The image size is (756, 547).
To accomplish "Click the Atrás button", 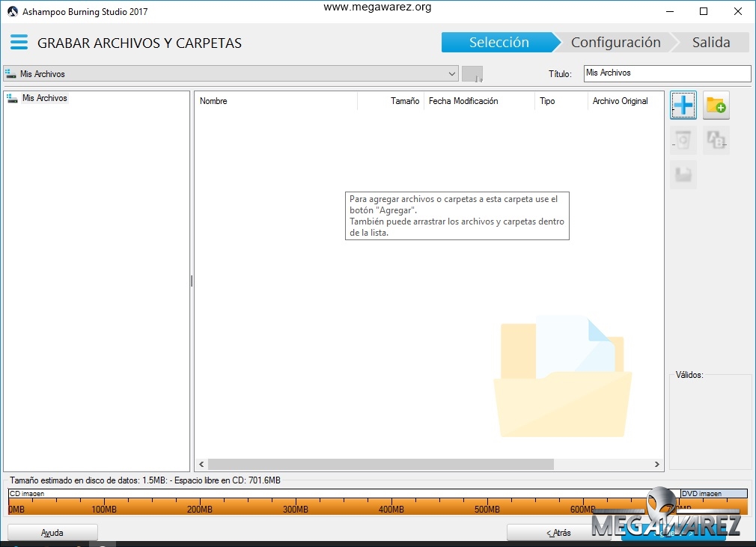I will click(x=558, y=533).
